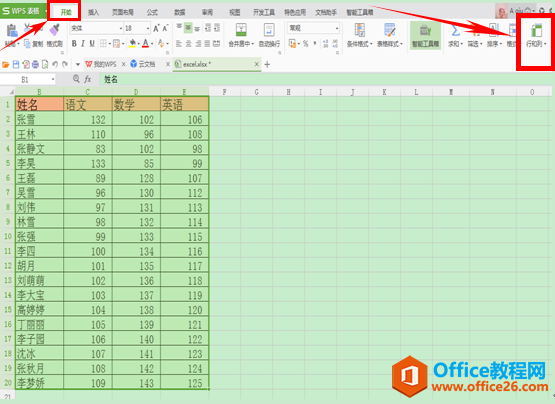Expand the font color dropdown arrow

click(152, 44)
